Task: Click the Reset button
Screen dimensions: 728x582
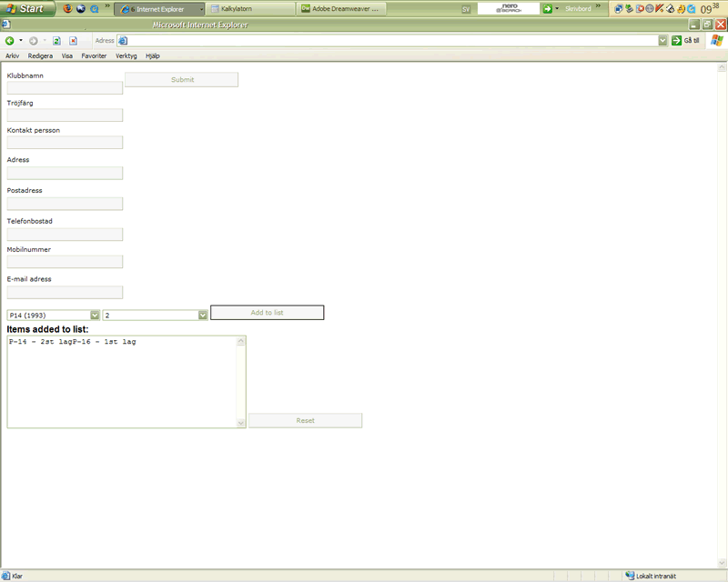Action: 305,420
